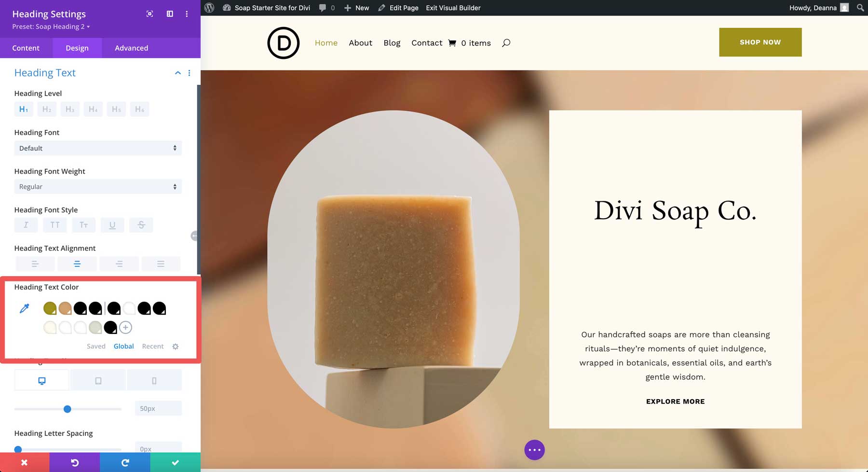Save changes with the green checkmark
868x472 pixels.
(x=176, y=462)
